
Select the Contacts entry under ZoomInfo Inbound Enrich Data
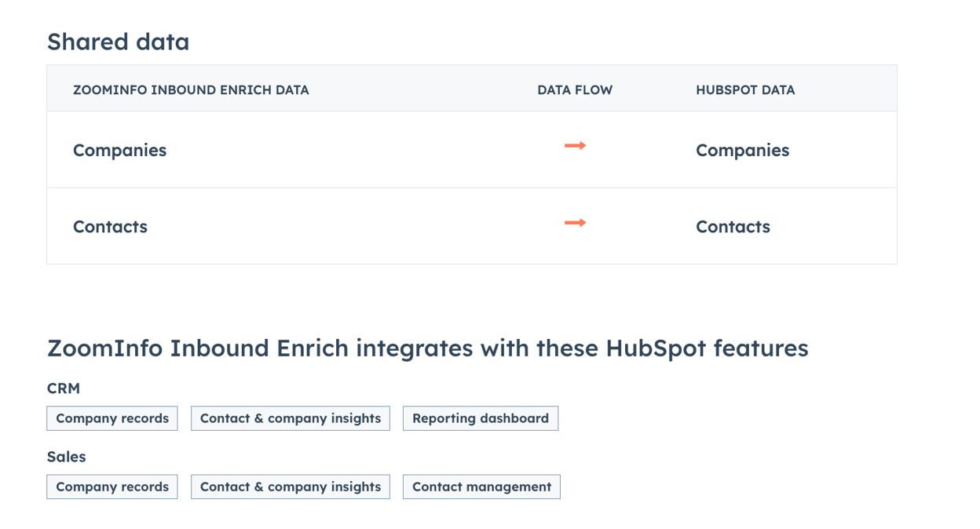click(110, 227)
